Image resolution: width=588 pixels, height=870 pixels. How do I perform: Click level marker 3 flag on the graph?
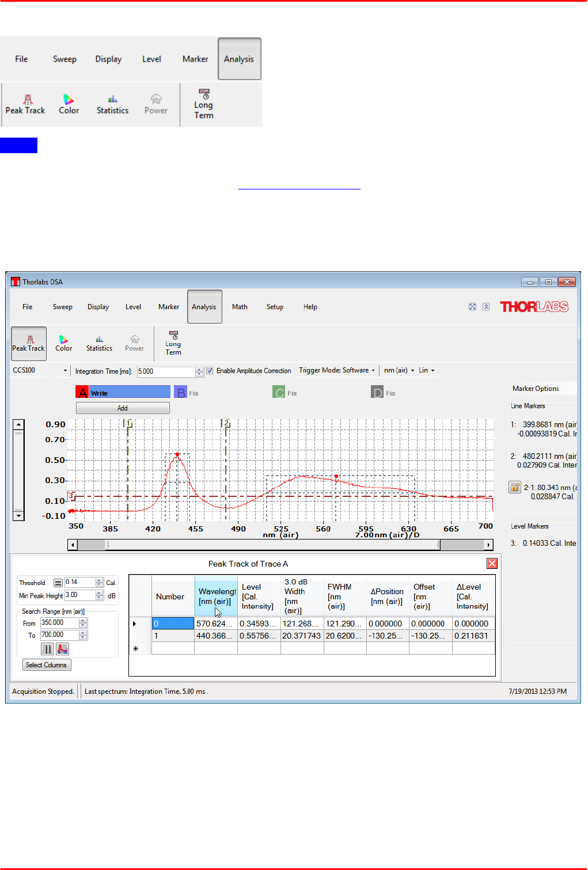pyautogui.click(x=71, y=495)
